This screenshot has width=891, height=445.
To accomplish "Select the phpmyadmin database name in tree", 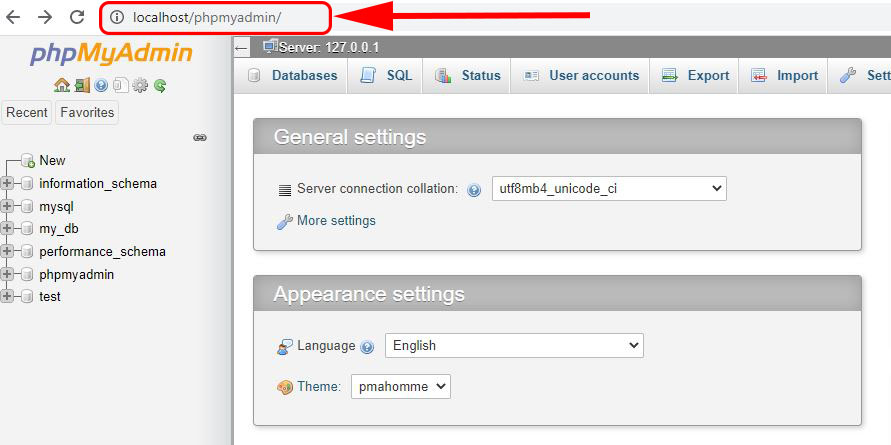I will click(x=77, y=275).
